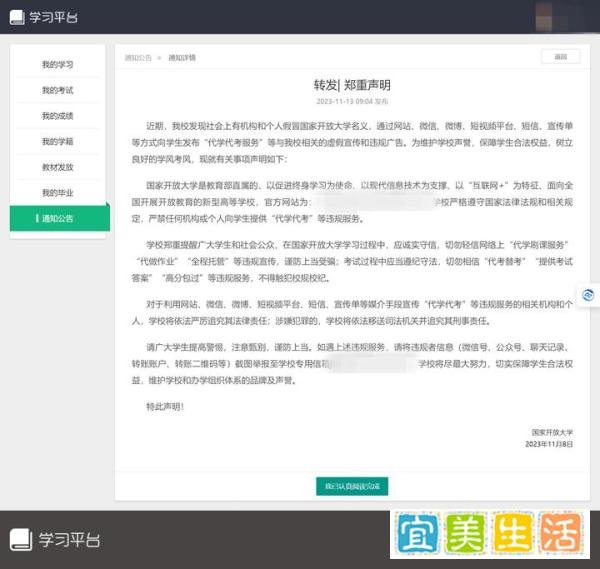Open 我的学习 in the sidebar

57,65
